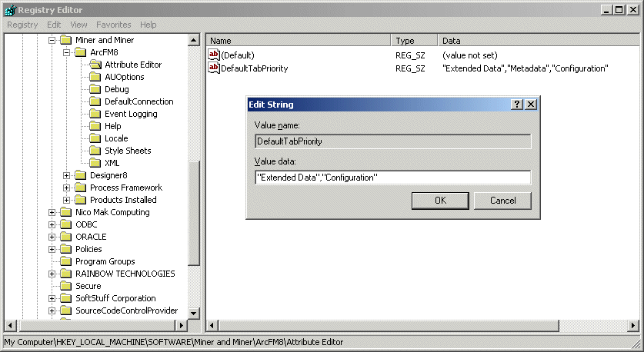Image resolution: width=644 pixels, height=352 pixels.
Task: Cancel the Edit String dialog
Action: pos(503,201)
